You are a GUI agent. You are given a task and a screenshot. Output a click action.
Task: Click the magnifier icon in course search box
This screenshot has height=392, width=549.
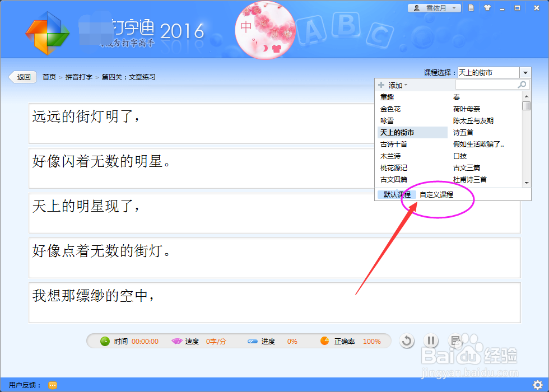(x=522, y=84)
